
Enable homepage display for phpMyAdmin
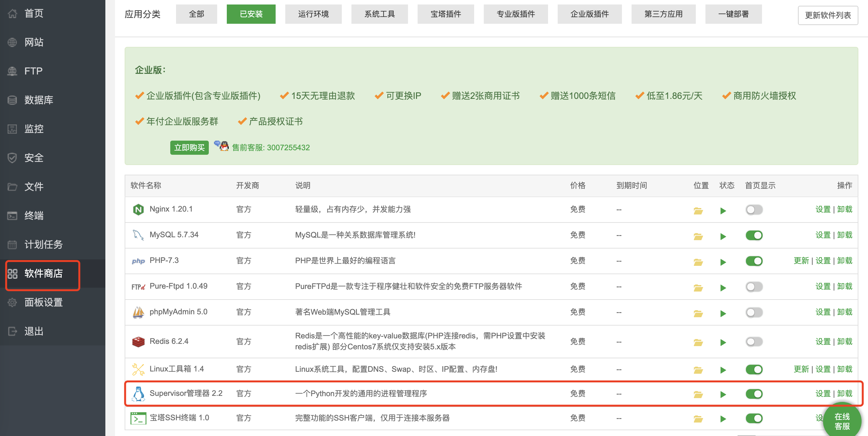pyautogui.click(x=754, y=312)
